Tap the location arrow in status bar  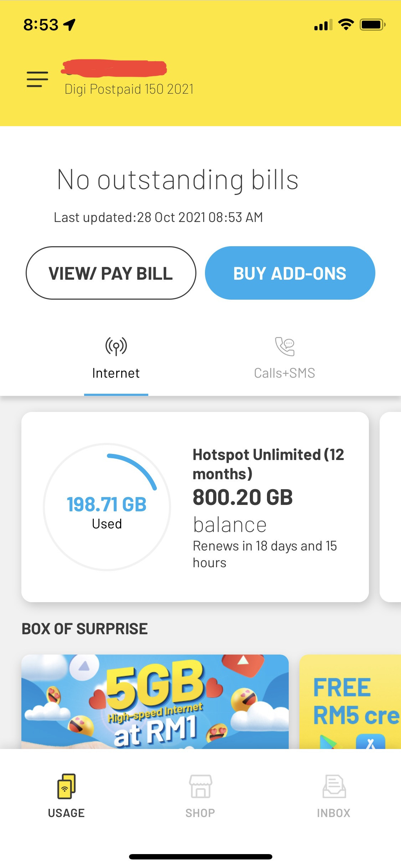tap(70, 25)
